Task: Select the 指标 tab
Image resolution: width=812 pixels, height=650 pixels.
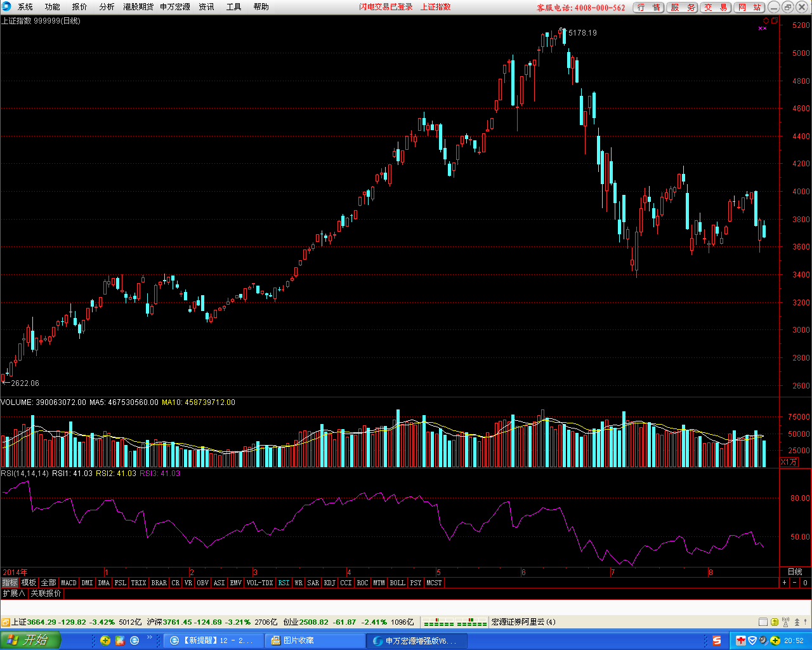Action: click(x=10, y=583)
